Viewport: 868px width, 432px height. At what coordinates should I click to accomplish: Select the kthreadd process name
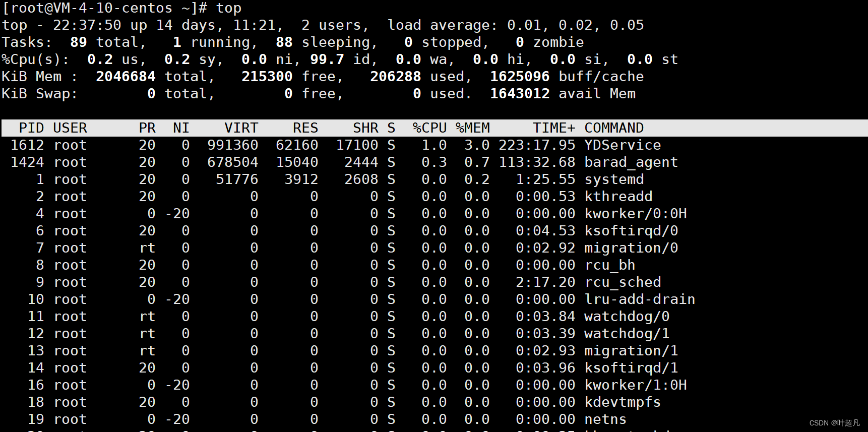tap(618, 197)
